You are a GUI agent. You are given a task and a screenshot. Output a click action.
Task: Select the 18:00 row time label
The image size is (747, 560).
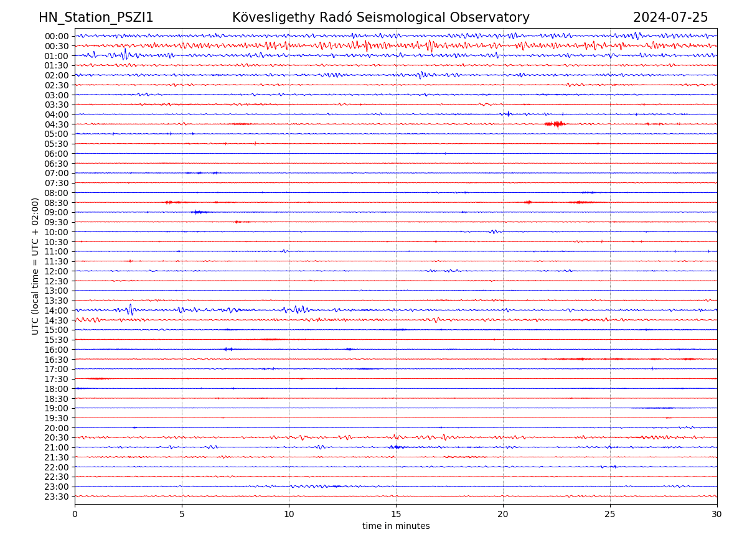57,389
